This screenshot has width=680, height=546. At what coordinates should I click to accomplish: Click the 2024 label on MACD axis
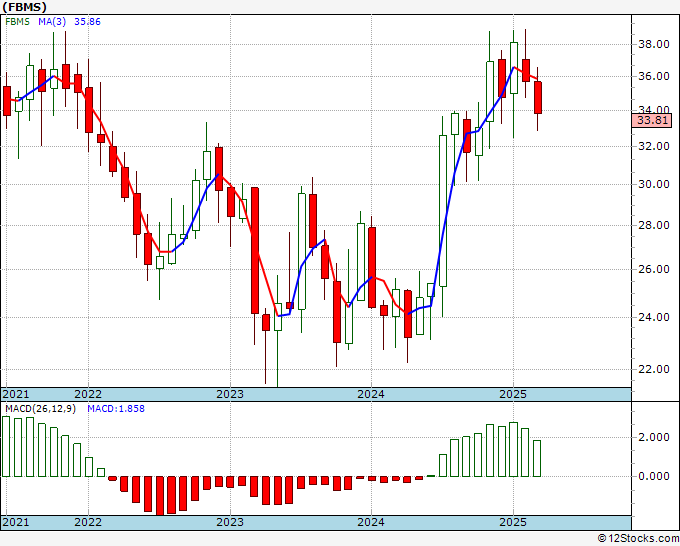(x=371, y=522)
